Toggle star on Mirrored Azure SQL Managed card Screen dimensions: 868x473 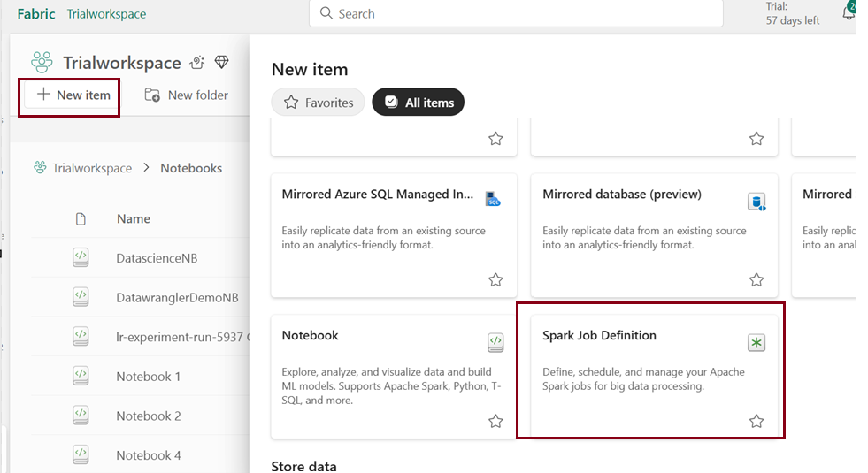pos(495,279)
